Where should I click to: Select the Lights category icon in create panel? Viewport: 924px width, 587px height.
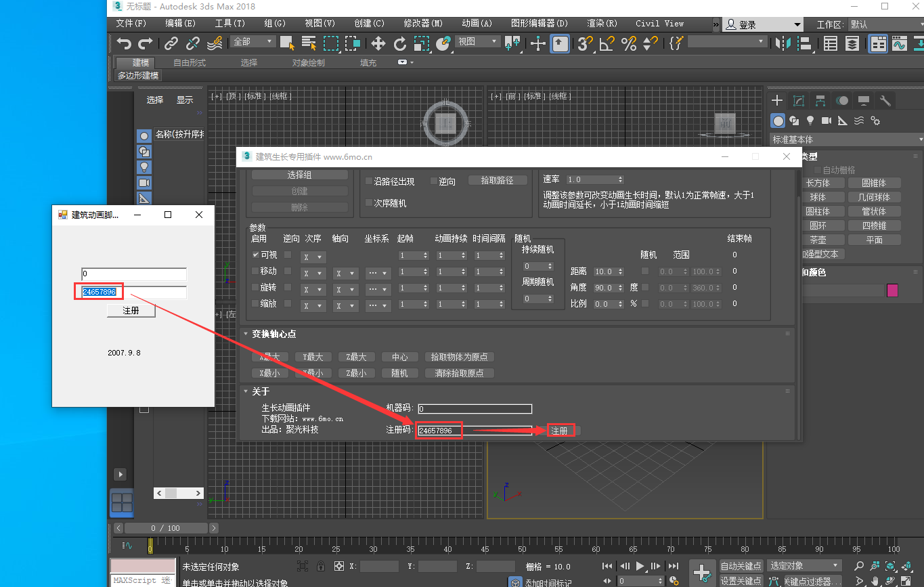[810, 121]
